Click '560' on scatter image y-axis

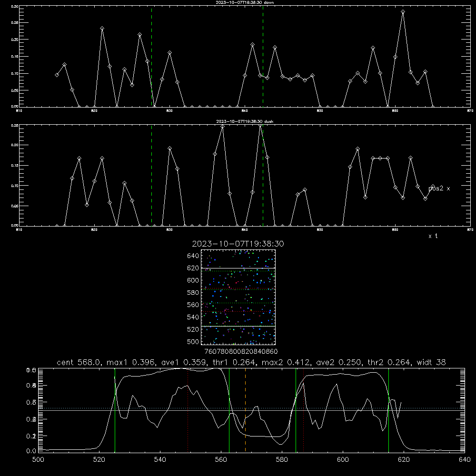[193, 305]
